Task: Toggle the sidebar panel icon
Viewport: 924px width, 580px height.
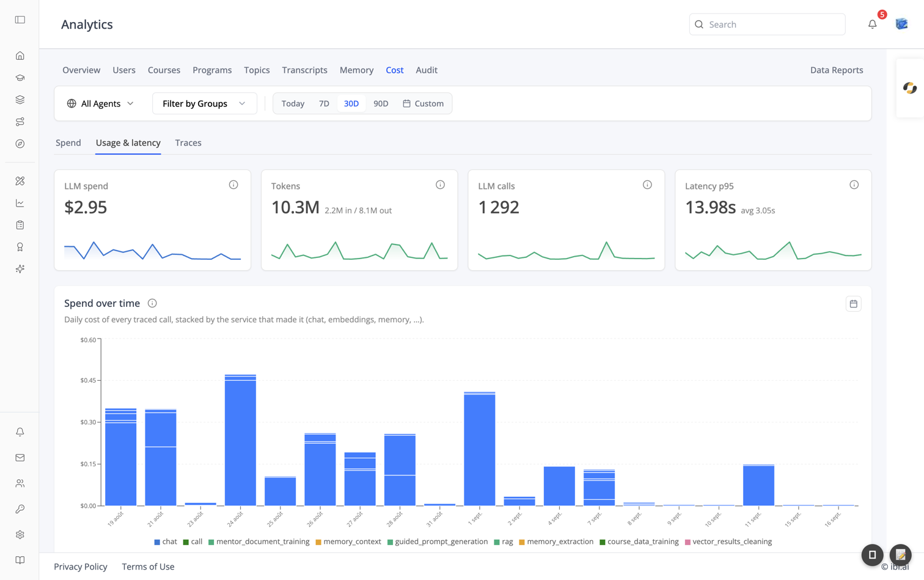Action: coord(20,20)
